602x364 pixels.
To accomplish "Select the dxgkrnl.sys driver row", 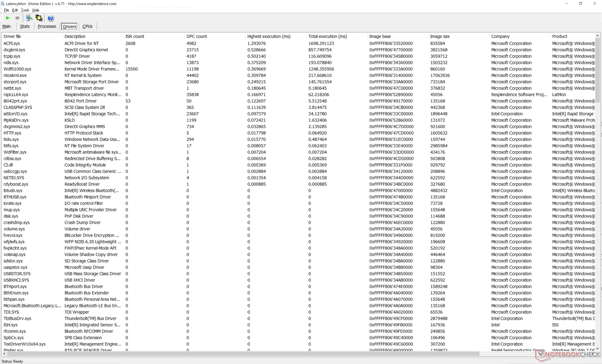I will pos(14,50).
